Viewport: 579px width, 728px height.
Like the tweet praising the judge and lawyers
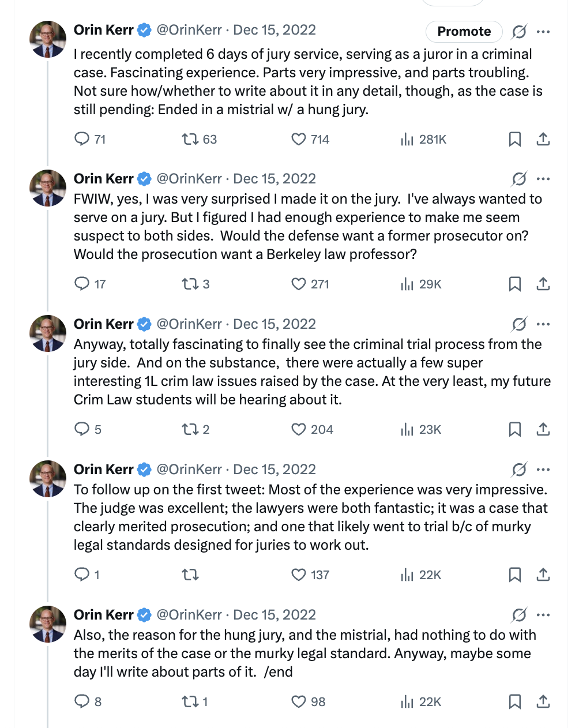(x=298, y=575)
